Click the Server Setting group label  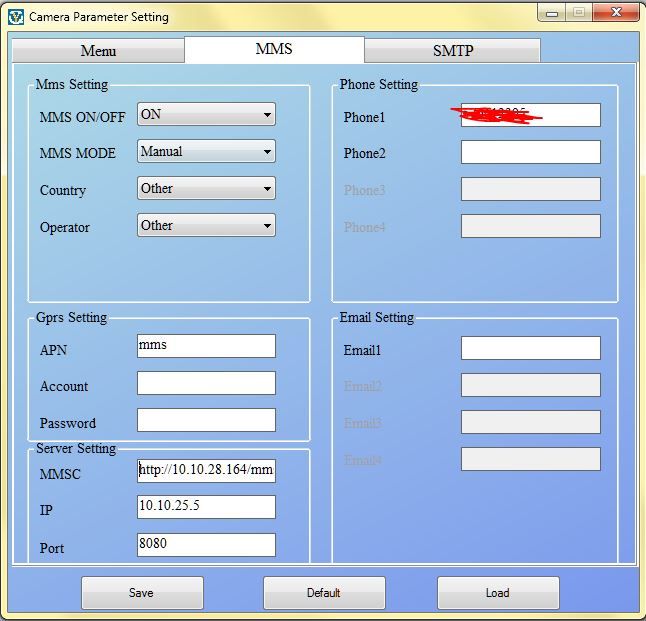76,448
